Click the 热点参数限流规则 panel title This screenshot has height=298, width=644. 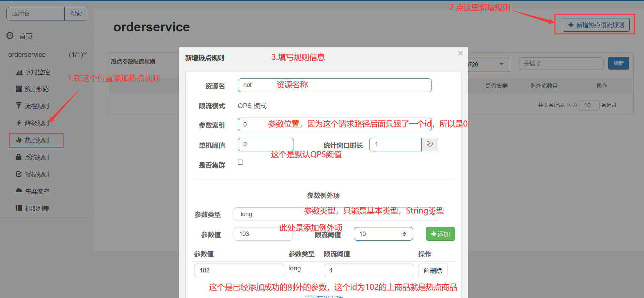133,61
